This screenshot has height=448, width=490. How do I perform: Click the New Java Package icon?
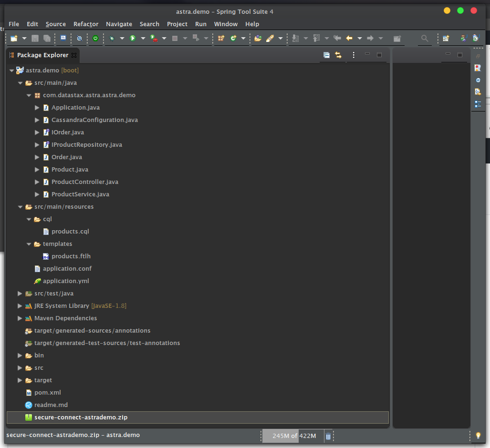point(221,38)
